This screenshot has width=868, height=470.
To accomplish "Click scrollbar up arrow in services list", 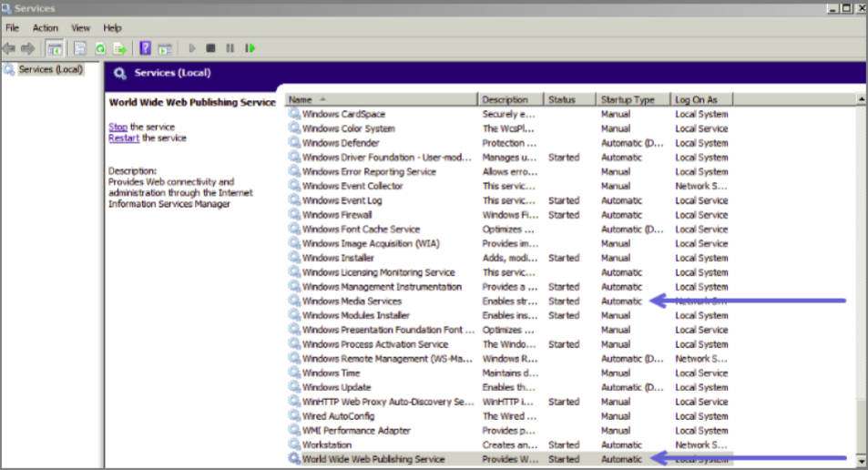I will click(x=862, y=99).
